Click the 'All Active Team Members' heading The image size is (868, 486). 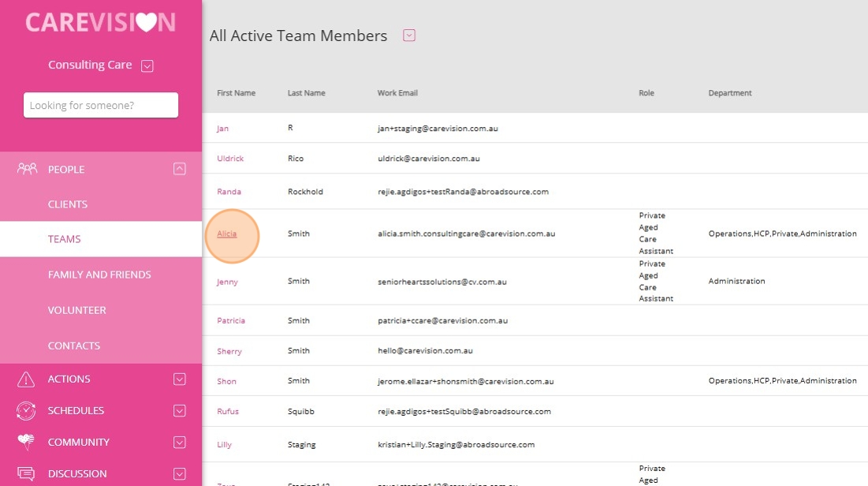tap(298, 36)
